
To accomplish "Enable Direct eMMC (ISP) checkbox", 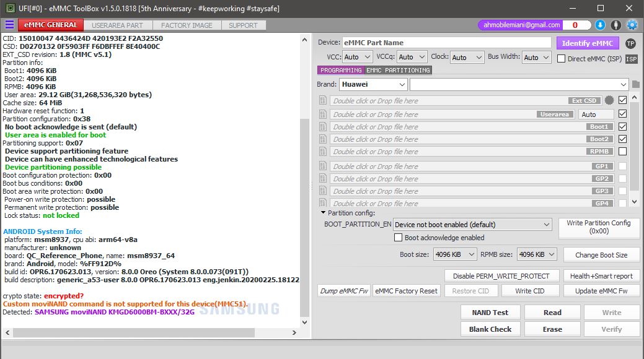I will (561, 59).
